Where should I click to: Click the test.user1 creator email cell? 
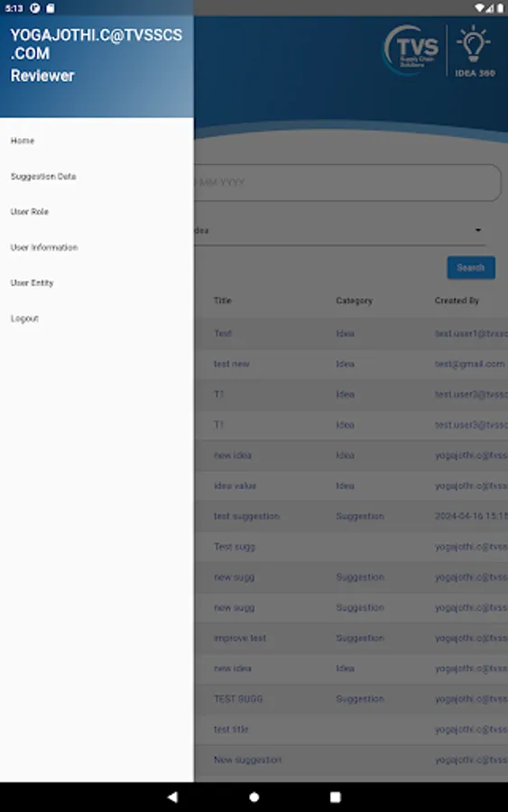pyautogui.click(x=471, y=334)
